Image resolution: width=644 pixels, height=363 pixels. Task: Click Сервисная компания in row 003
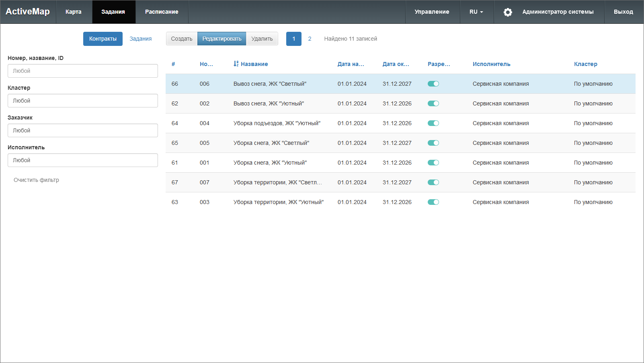tap(501, 202)
